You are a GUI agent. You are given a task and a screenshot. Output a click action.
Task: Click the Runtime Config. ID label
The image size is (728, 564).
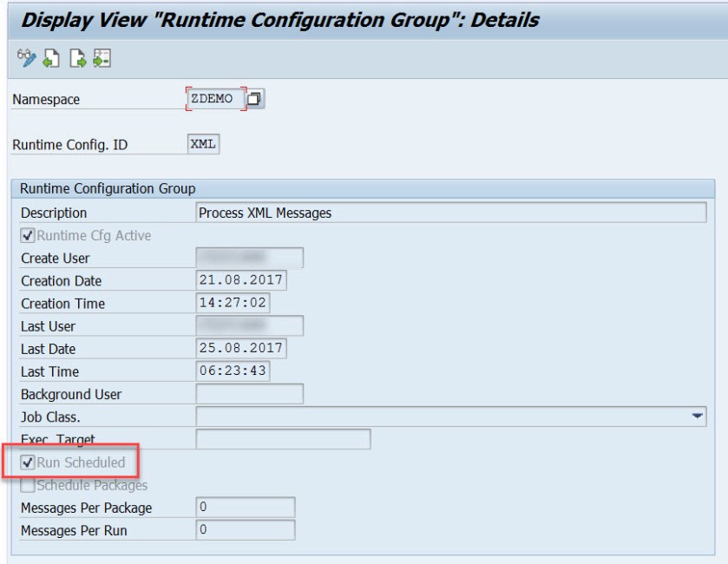coord(69,145)
